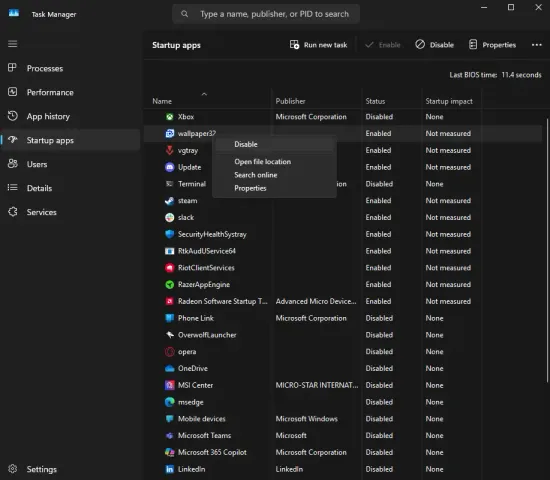Open the more options ellipsis menu

[x=536, y=45]
